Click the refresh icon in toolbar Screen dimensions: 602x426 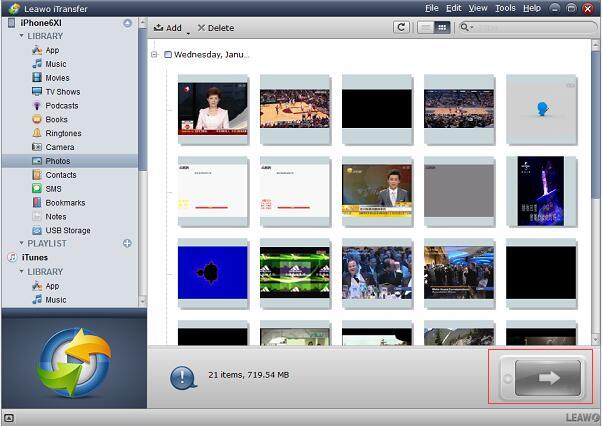point(402,28)
